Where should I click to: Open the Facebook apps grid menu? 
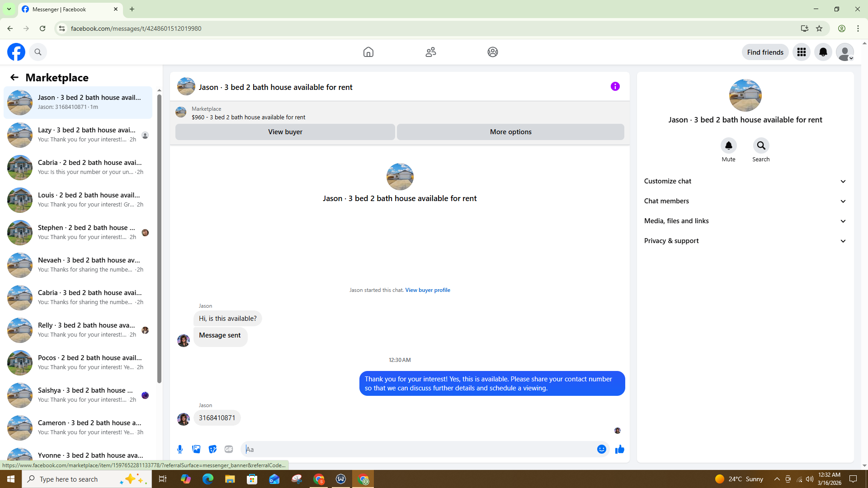(801, 52)
